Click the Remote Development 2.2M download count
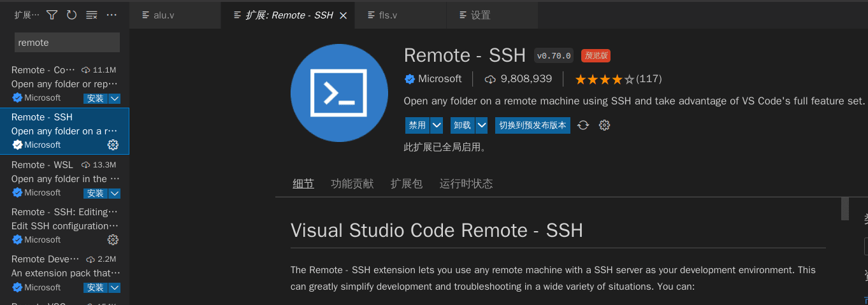Image resolution: width=868 pixels, height=305 pixels. [101, 259]
